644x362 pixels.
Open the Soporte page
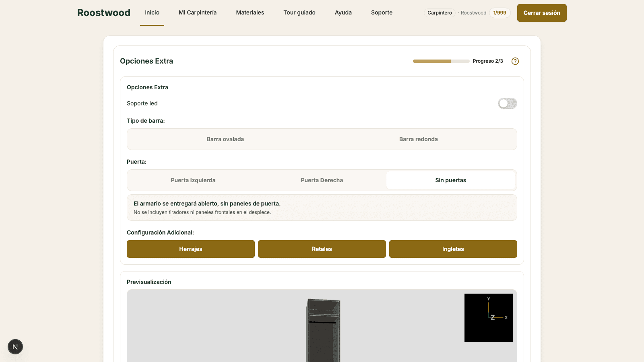coord(382,12)
